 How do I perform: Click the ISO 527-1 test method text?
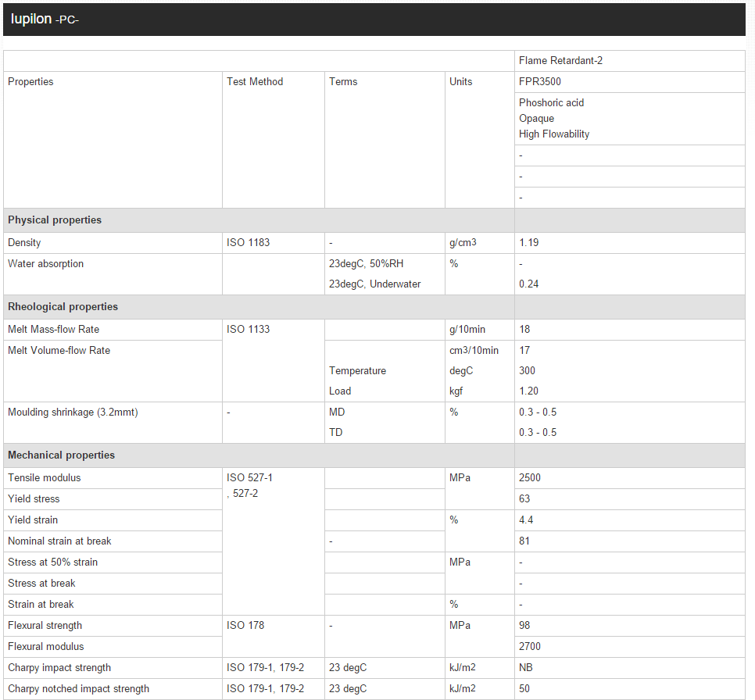pos(249,477)
